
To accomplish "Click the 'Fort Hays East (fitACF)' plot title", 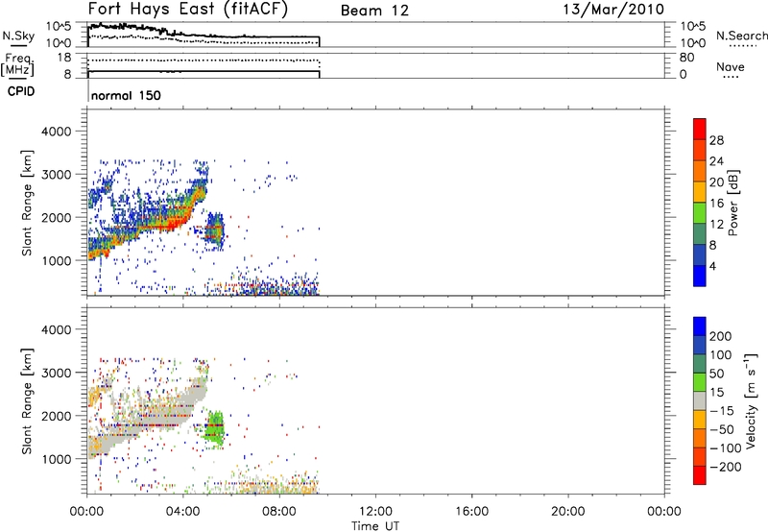I will pyautogui.click(x=187, y=9).
